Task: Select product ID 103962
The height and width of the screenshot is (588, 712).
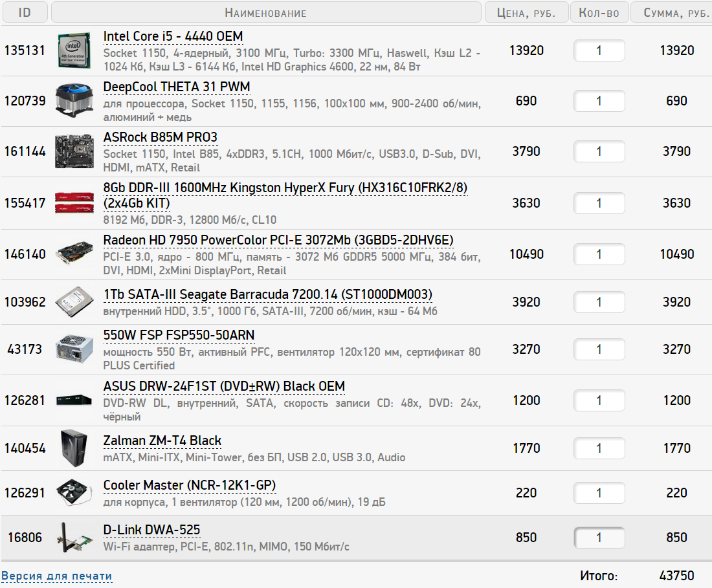Action: click(x=25, y=302)
